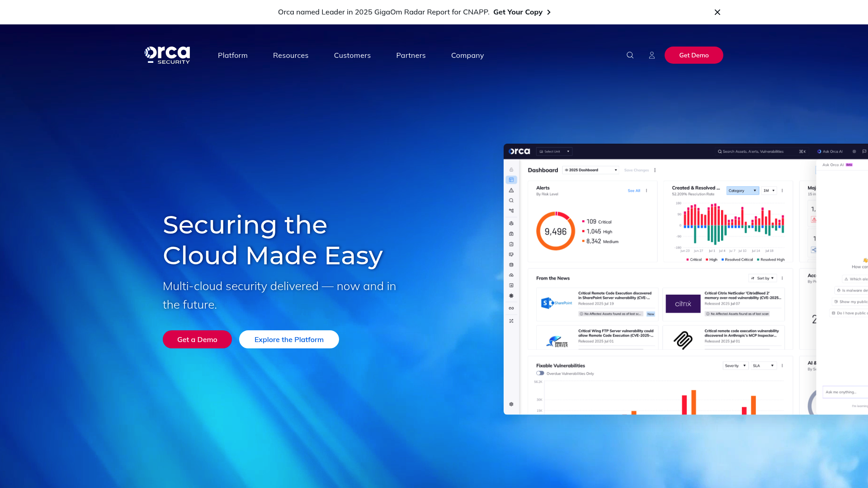Click the dashboard preview's bottom settings gear icon
This screenshot has width=868, height=488.
point(511,404)
